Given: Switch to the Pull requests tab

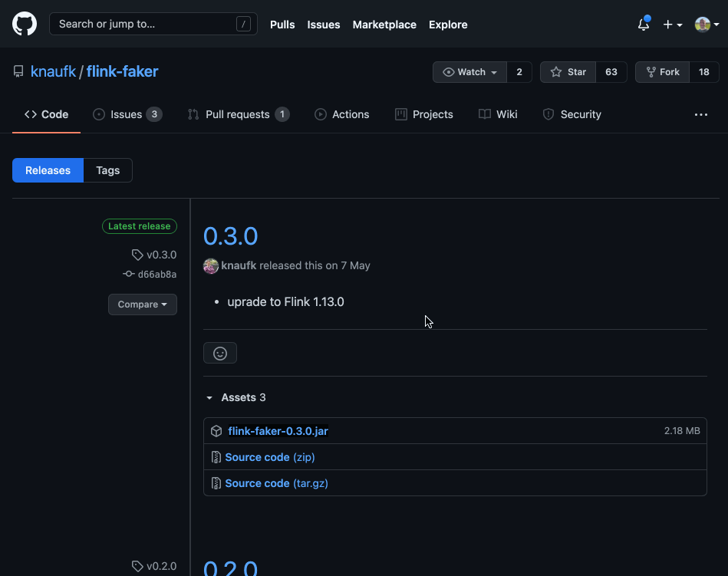Looking at the screenshot, I should [x=239, y=114].
